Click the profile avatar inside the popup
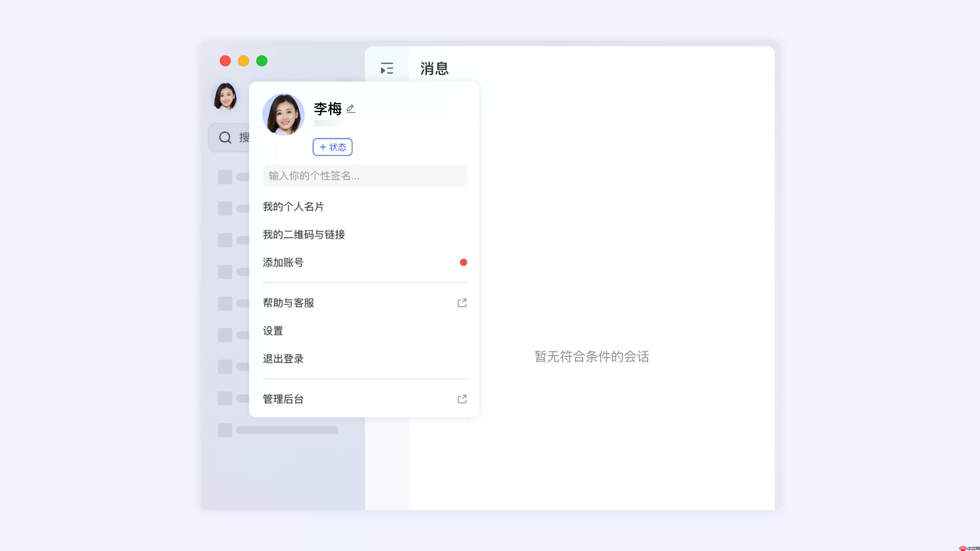This screenshot has width=980, height=551. tap(284, 115)
